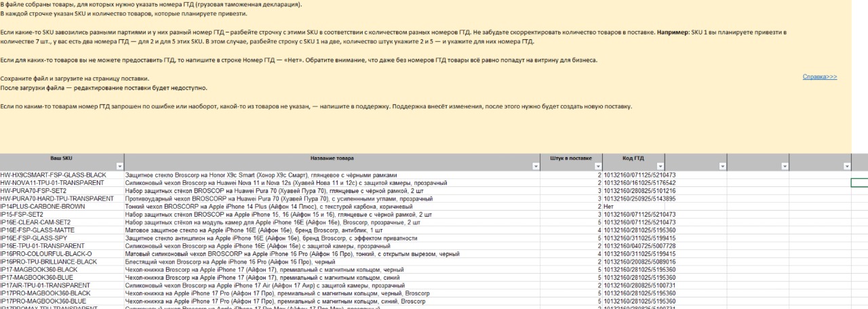The height and width of the screenshot is (309, 868).
Task: Click the active green-outlined empty cell
Action: 859,183
